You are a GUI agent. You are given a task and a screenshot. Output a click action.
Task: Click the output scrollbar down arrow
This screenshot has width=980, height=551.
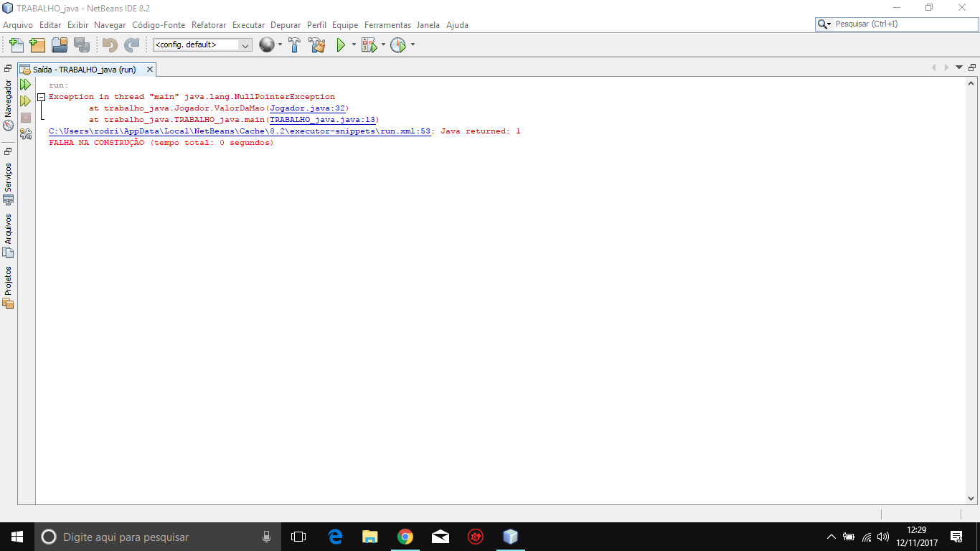tap(971, 498)
